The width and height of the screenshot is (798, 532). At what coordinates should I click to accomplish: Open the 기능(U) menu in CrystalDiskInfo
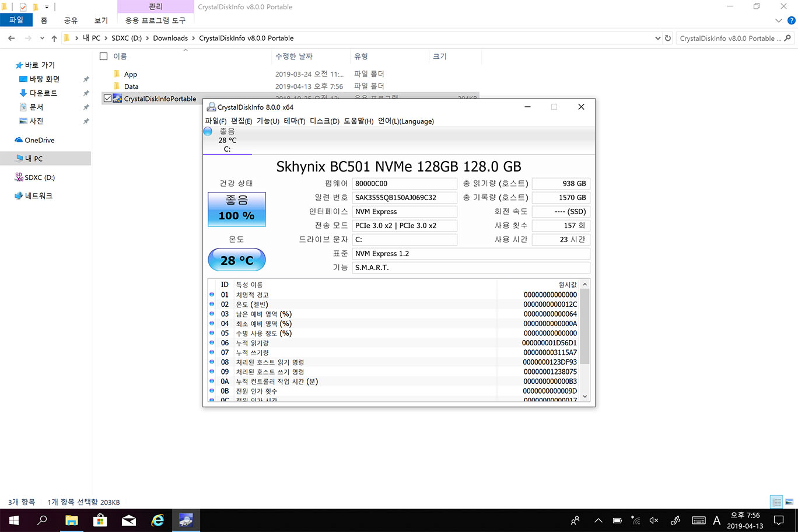[268, 121]
